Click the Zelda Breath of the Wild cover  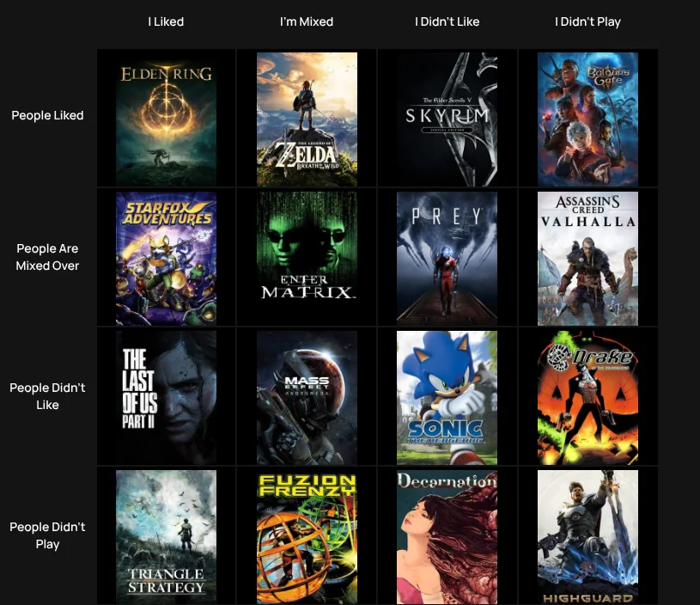(x=307, y=119)
